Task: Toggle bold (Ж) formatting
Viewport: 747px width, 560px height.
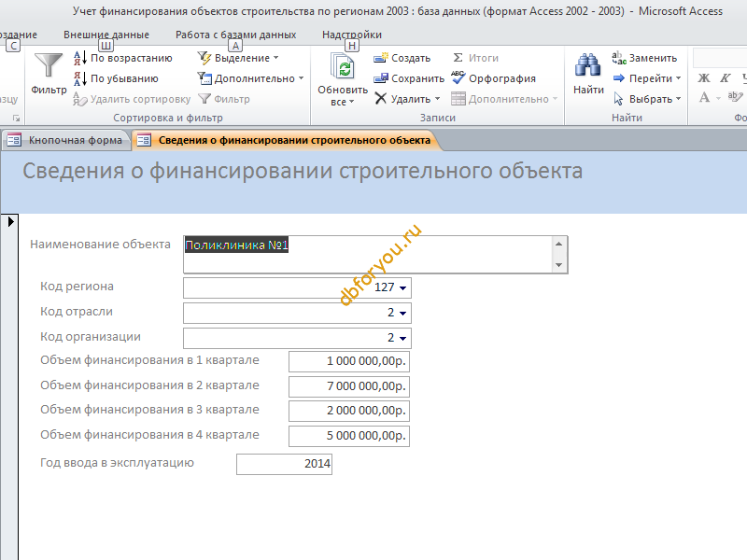Action: (x=704, y=78)
